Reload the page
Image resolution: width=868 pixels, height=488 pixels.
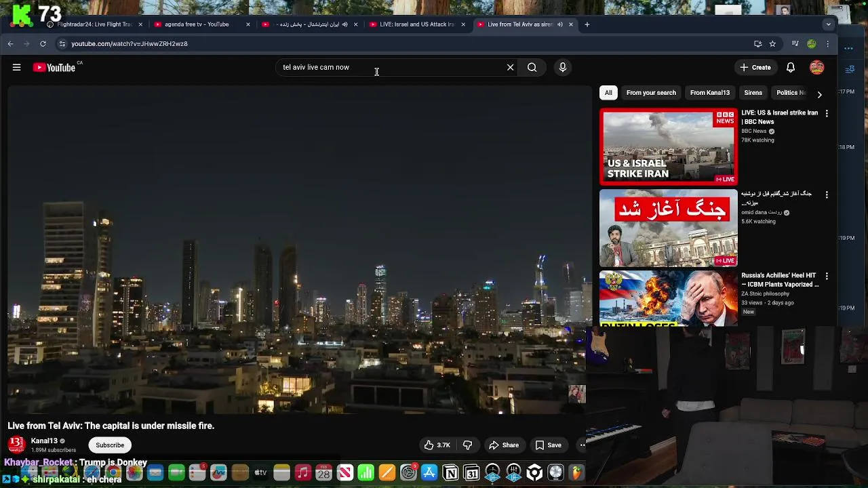tap(43, 43)
